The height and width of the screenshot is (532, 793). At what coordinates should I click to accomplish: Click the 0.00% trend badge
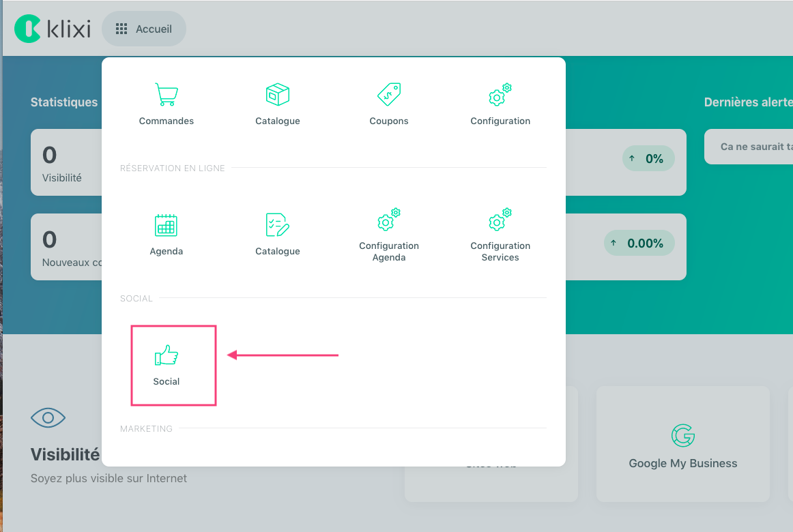pyautogui.click(x=639, y=243)
